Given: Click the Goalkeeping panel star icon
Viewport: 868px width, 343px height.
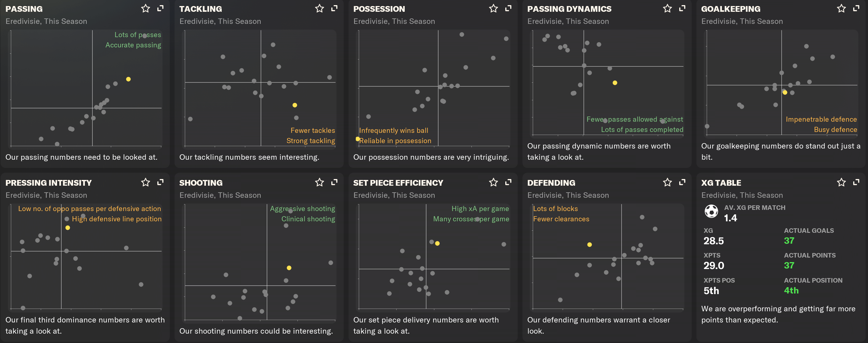Looking at the screenshot, I should (x=841, y=8).
